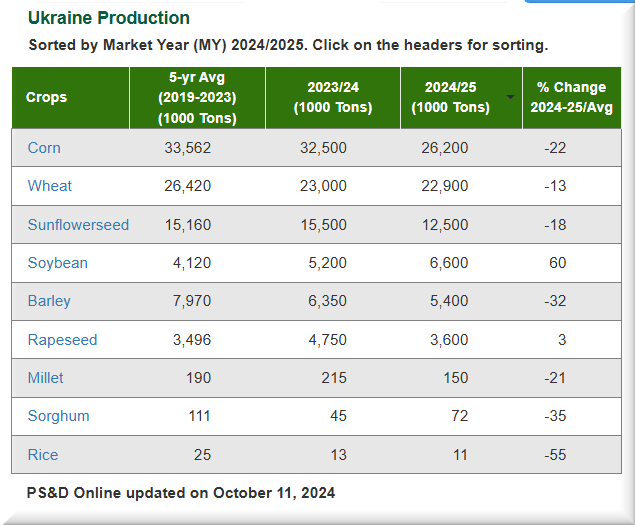This screenshot has width=635, height=525.
Task: Click the sort arrow in 2024/25 header
Action: click(511, 97)
